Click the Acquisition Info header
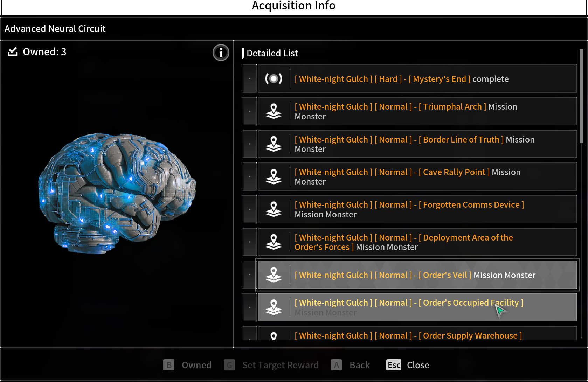Image resolution: width=588 pixels, height=382 pixels. click(x=293, y=6)
